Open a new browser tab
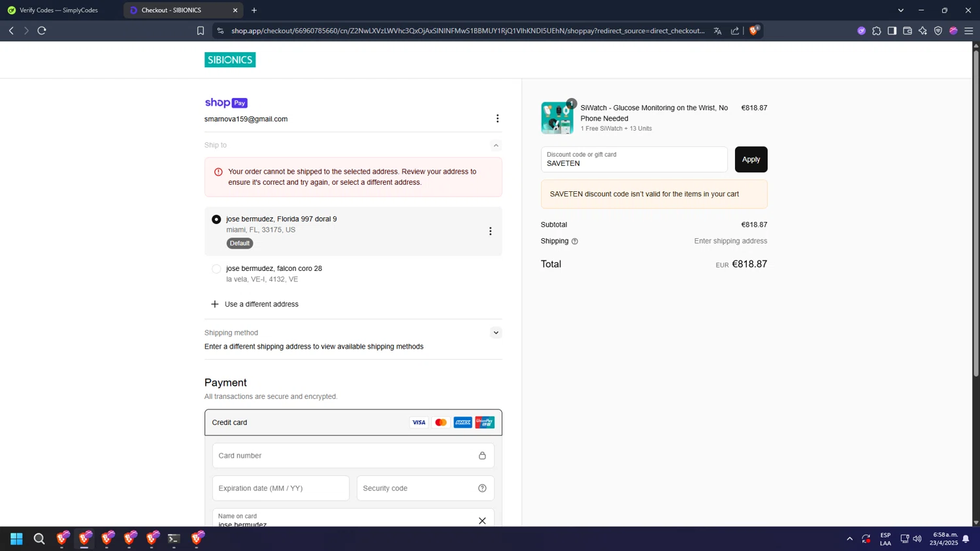The height and width of the screenshot is (551, 980). (254, 10)
